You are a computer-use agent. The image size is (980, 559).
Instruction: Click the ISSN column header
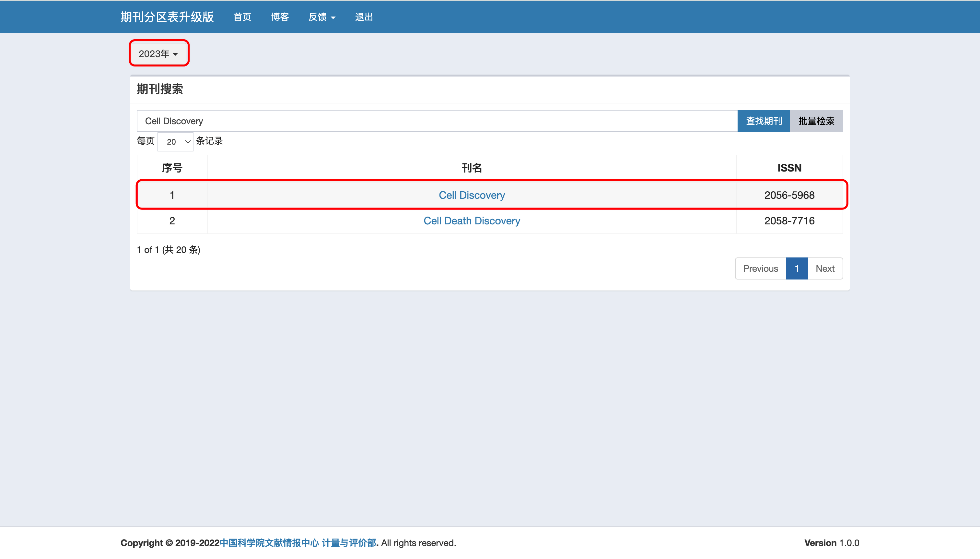789,168
